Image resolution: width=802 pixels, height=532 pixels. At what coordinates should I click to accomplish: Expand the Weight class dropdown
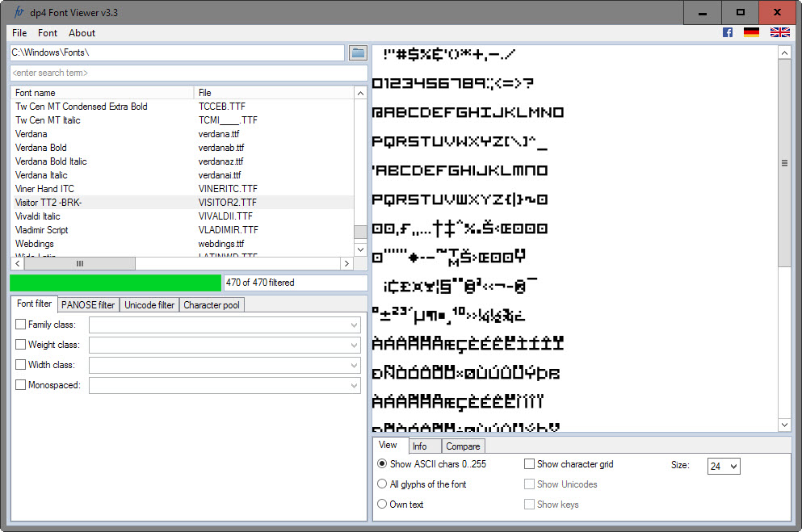click(x=354, y=345)
